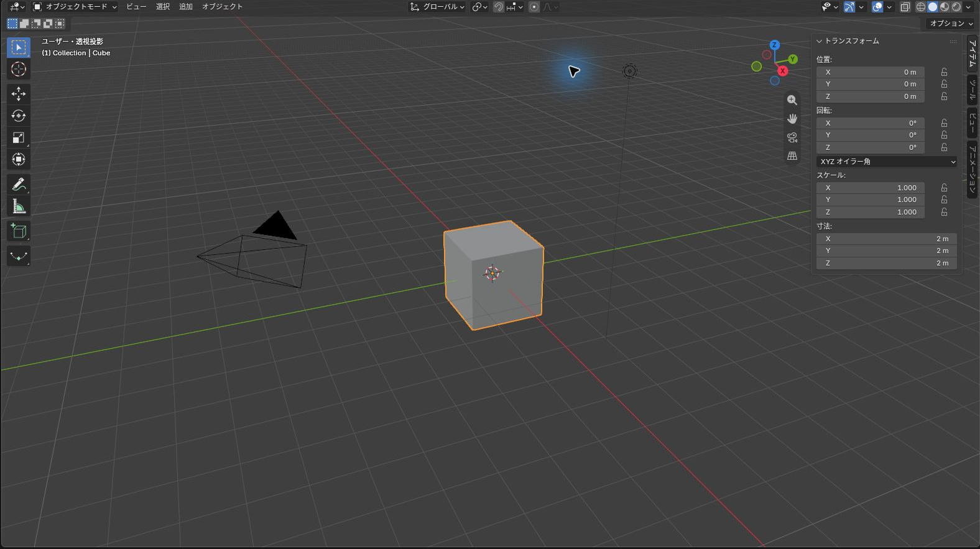Click the green Y axis gizmo ball
980x549 pixels.
pyautogui.click(x=793, y=59)
